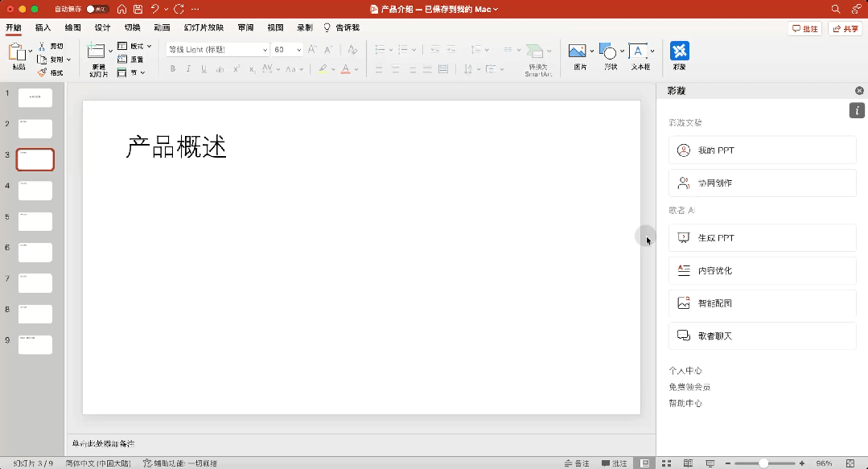Viewport: 868px width, 469px height.
Task: Increase font size with larger A icon
Action: [x=312, y=49]
